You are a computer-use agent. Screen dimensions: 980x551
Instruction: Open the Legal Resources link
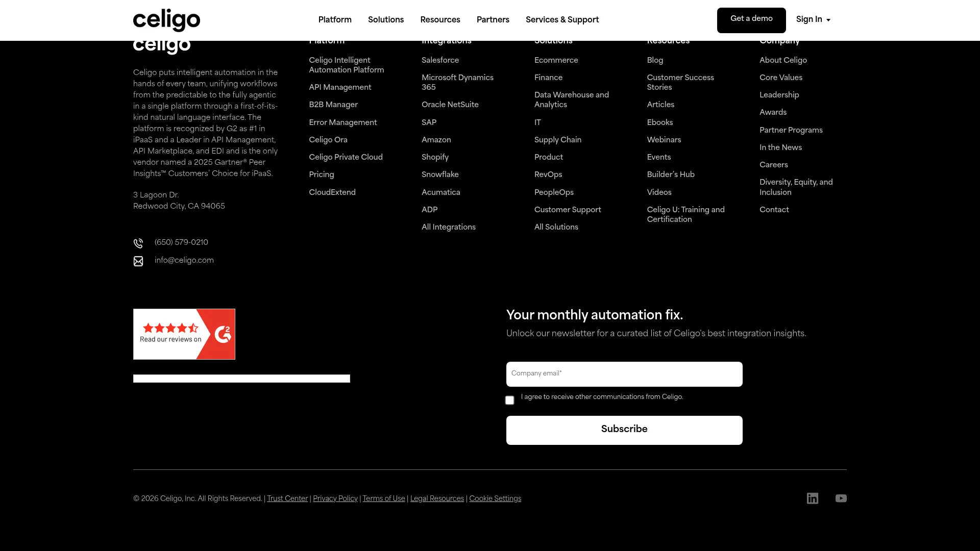click(x=437, y=499)
